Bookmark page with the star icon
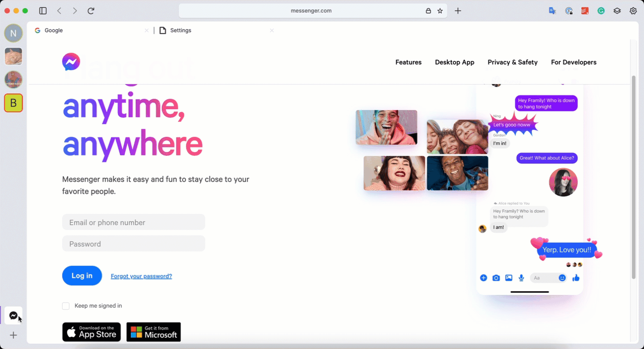The image size is (644, 349). click(440, 11)
